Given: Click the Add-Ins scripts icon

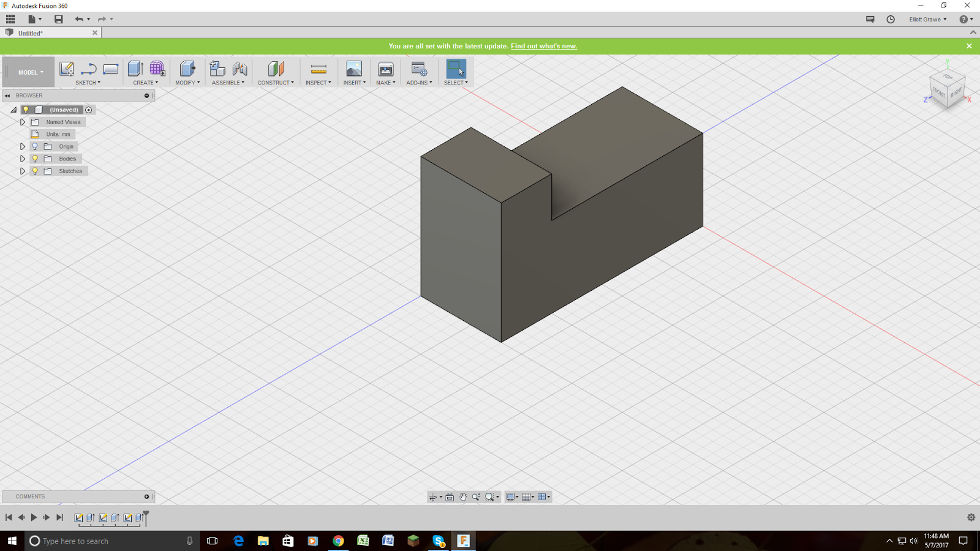Looking at the screenshot, I should (419, 69).
